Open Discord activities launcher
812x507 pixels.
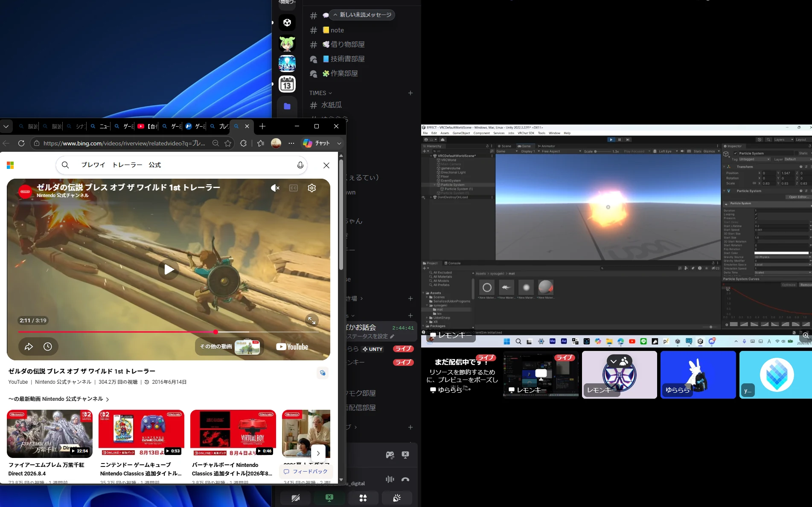tap(363, 498)
